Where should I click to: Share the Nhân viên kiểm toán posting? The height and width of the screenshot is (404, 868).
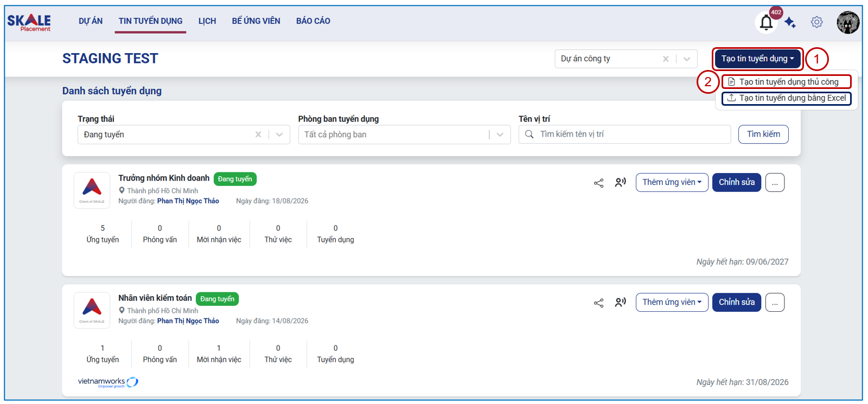coord(598,303)
